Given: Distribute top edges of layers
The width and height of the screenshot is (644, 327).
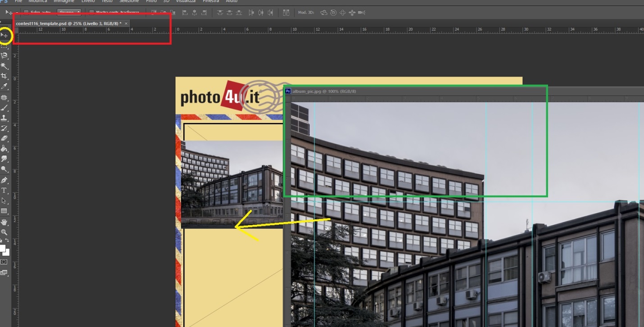Looking at the screenshot, I should pos(220,12).
